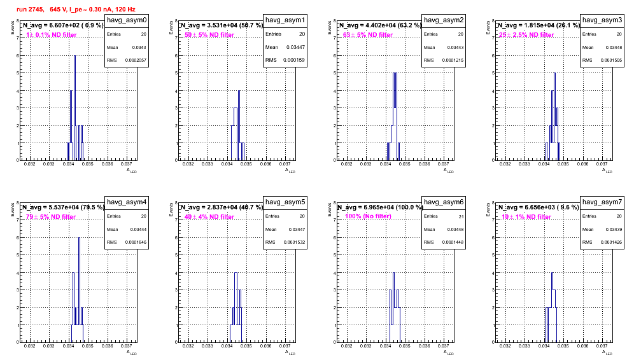Viewport: 634px width, 364px height.
Task: Pick the magenta 25± 2.5% ND filter text
Action: 526,35
